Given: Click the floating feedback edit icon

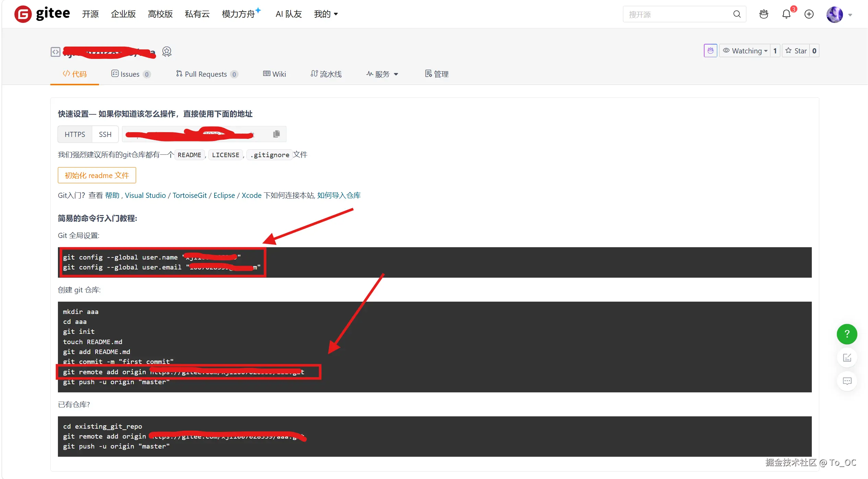Looking at the screenshot, I should pyautogui.click(x=847, y=357).
